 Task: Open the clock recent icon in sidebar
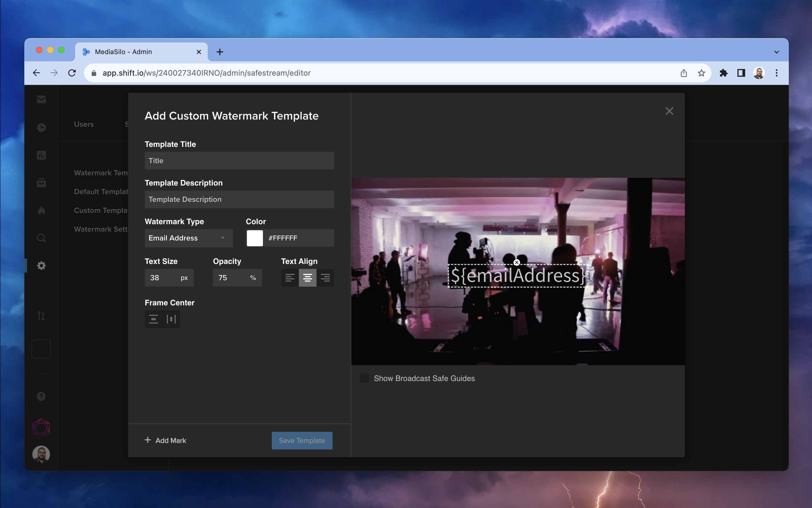tap(41, 127)
